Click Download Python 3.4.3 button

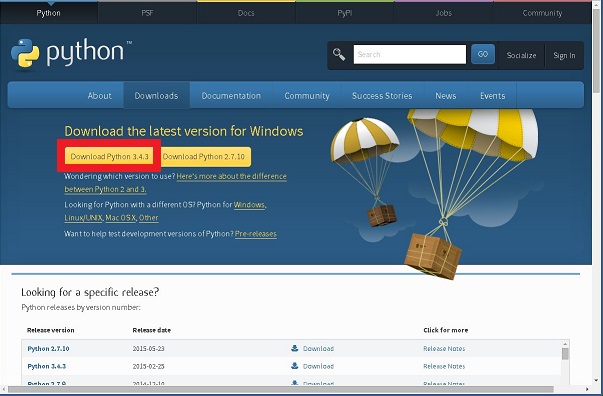(x=109, y=156)
